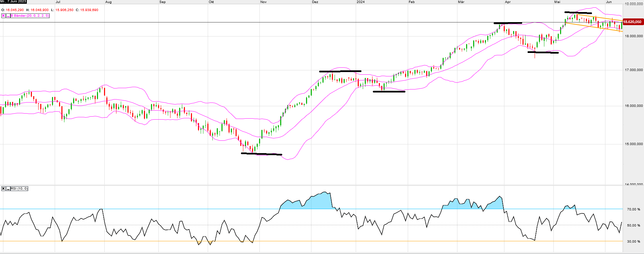Viewport: 644px width, 254px height.
Task: Minimize the B Bänder indicator
Action: pyautogui.click(x=8, y=16)
